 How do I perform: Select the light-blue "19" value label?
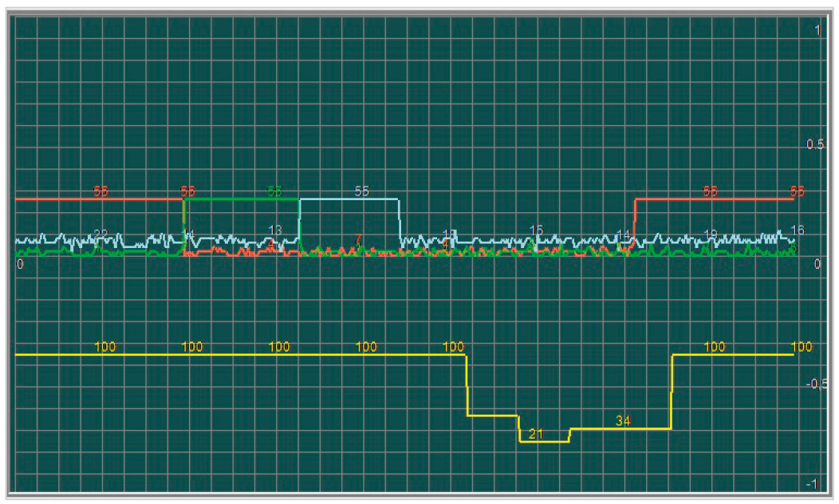[710, 234]
